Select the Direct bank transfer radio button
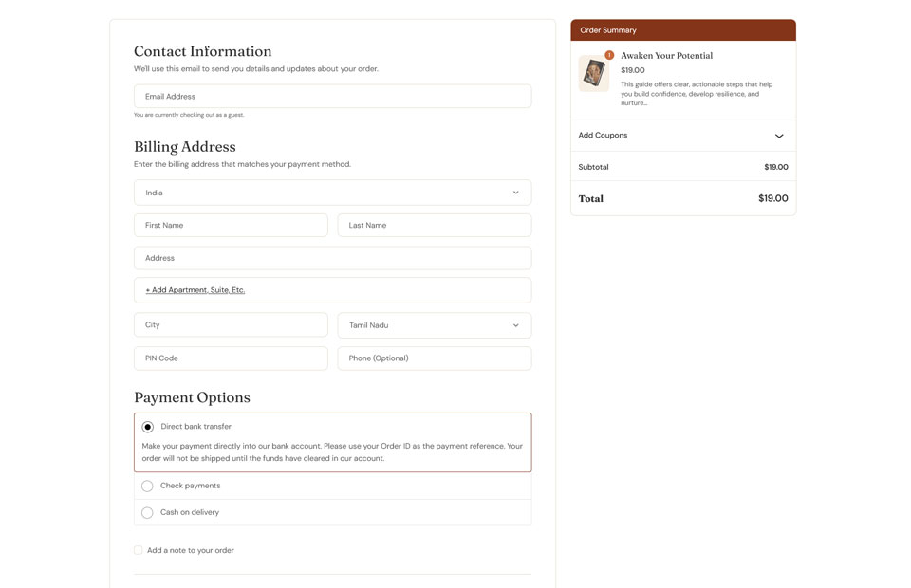The image size is (911, 588). 147,426
